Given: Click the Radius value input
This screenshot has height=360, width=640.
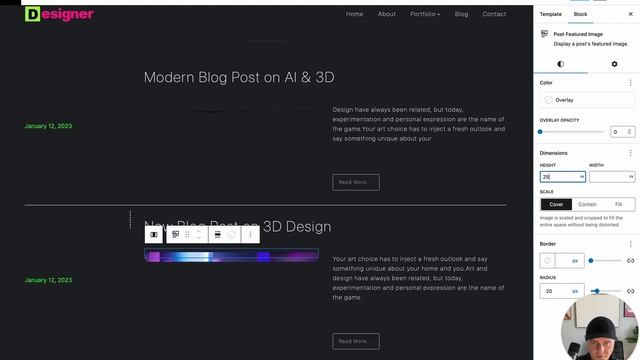Looking at the screenshot, I should pos(555,291).
